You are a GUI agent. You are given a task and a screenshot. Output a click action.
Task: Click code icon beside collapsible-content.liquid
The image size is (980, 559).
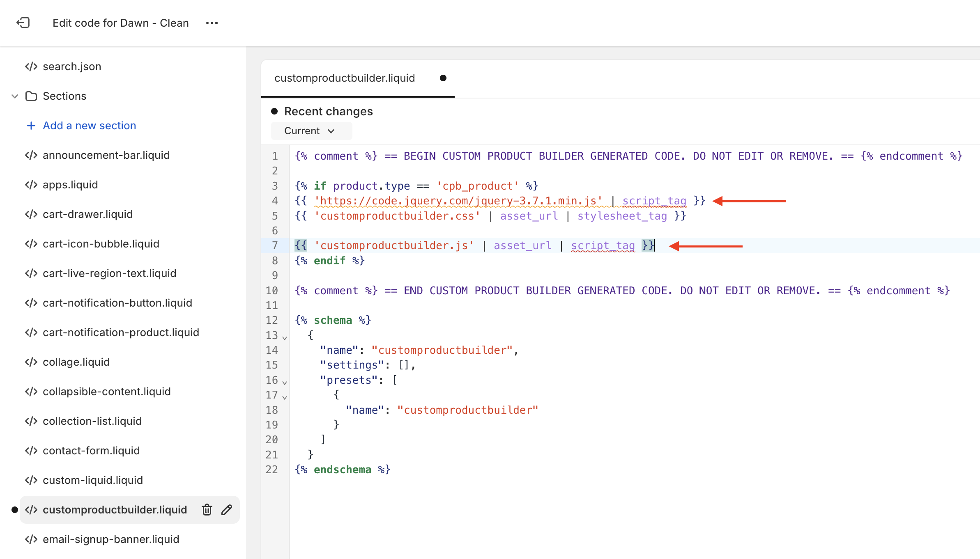coord(31,392)
